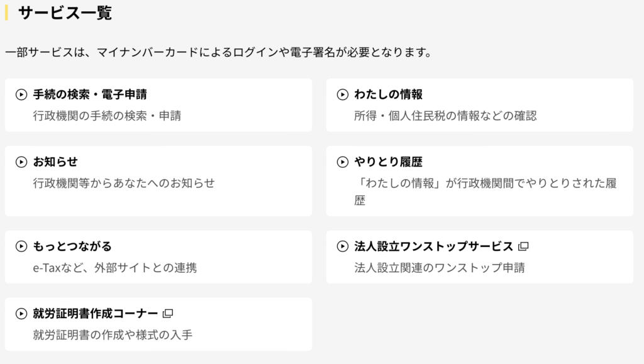Screen dimensions: 644x364
Task: Click external-link icon after 就労証明書作成コーナー
Action: (x=167, y=314)
